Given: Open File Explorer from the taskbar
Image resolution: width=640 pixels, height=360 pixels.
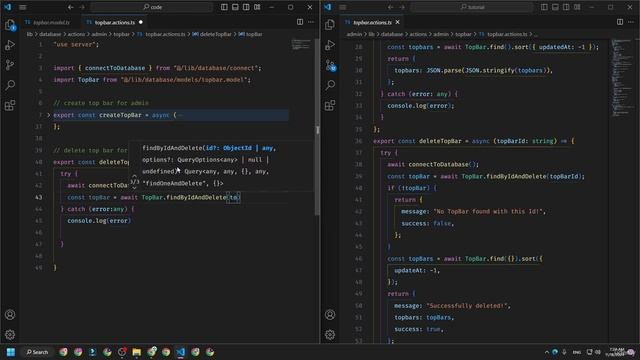Looking at the screenshot, I should (136, 352).
